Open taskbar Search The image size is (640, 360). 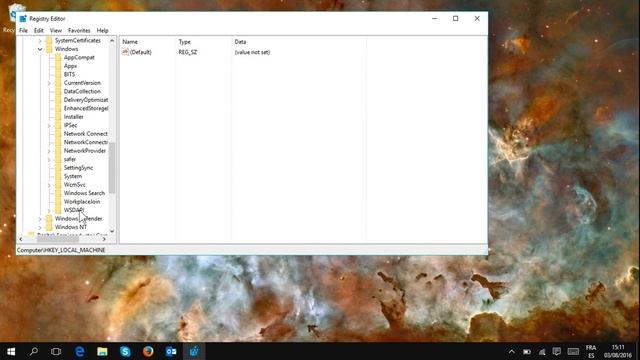pos(34,351)
